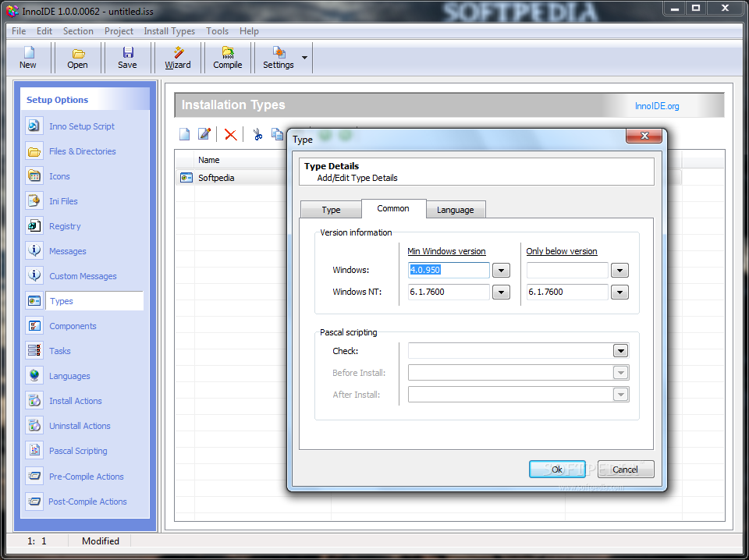Click the copy icon in types toolbar
This screenshot has height=560, width=749.
[277, 134]
